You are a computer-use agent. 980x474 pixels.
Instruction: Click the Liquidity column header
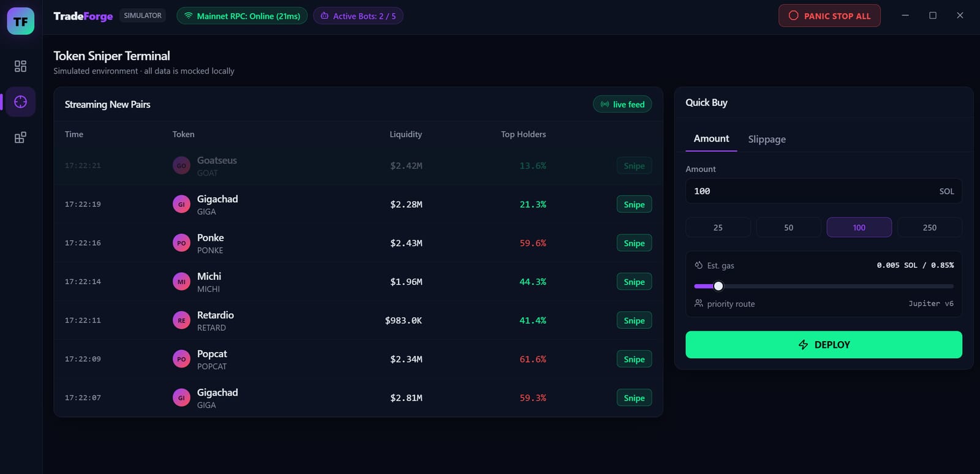405,134
